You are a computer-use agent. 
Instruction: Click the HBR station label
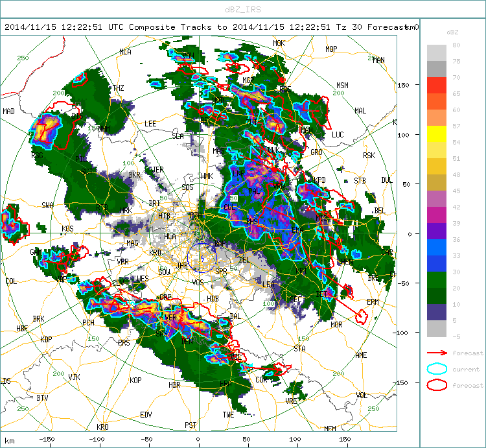174,385
